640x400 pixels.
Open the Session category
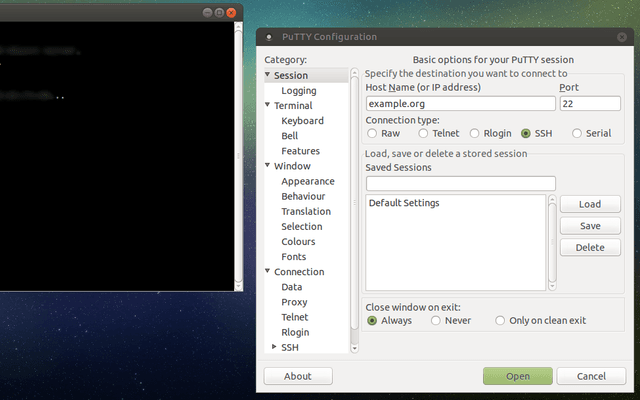[x=291, y=76]
